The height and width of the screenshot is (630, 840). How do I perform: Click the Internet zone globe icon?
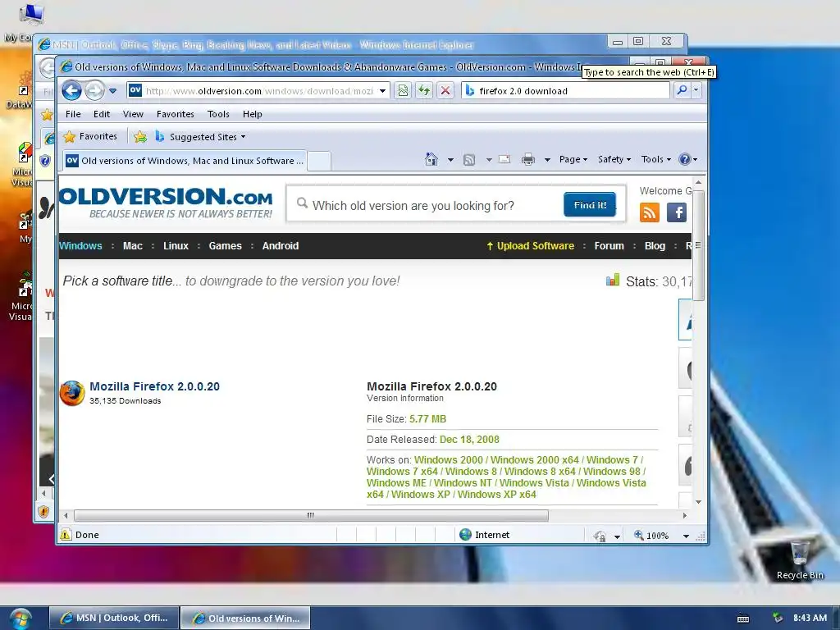pos(466,535)
